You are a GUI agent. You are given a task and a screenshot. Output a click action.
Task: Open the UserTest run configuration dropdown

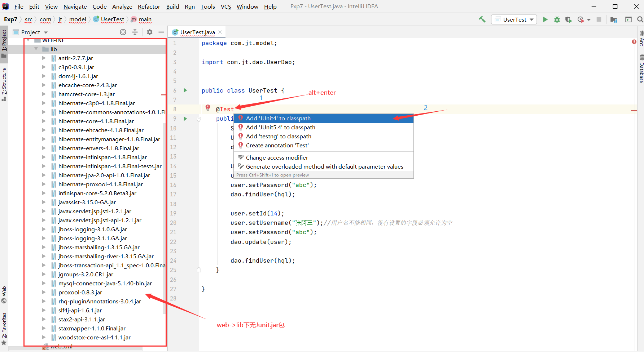[514, 19]
